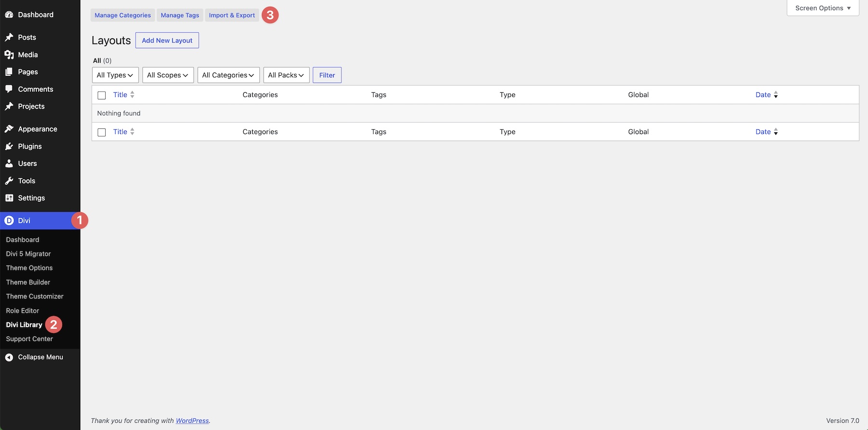Click the Appearance paintbrush icon
The image size is (868, 430).
tap(9, 129)
